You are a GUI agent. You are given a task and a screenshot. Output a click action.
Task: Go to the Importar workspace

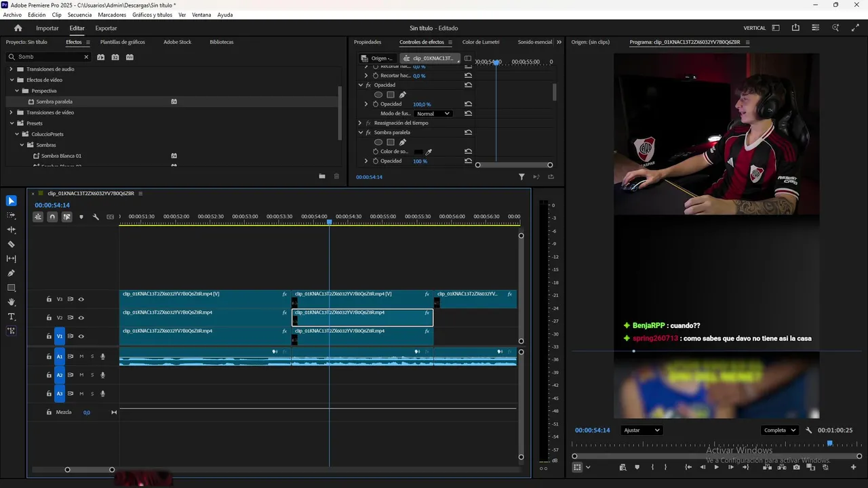coord(47,28)
